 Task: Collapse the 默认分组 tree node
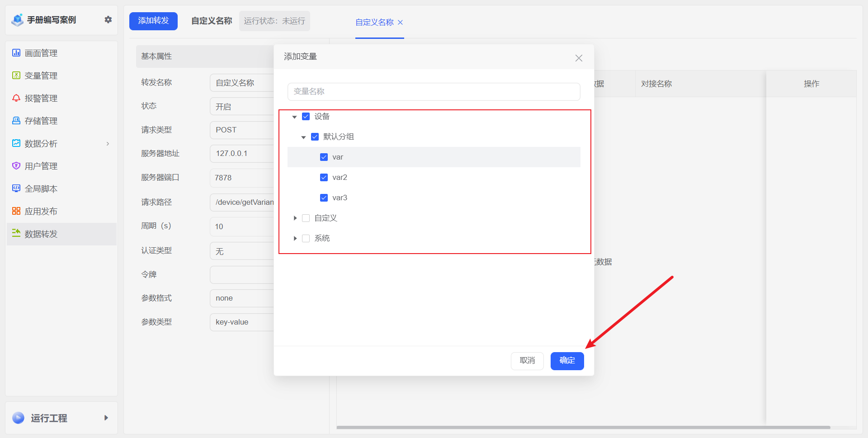click(303, 137)
